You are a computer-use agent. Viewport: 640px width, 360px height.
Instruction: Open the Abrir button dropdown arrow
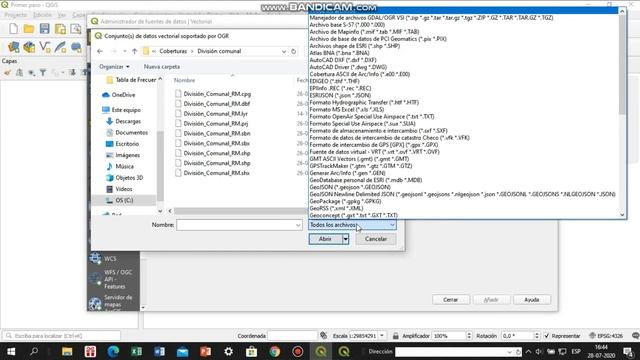(345, 239)
